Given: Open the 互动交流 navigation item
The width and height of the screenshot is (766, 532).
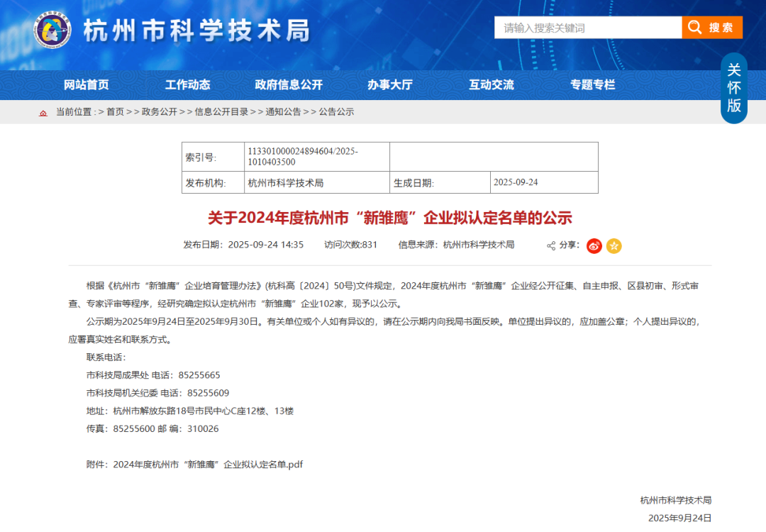Looking at the screenshot, I should 492,84.
